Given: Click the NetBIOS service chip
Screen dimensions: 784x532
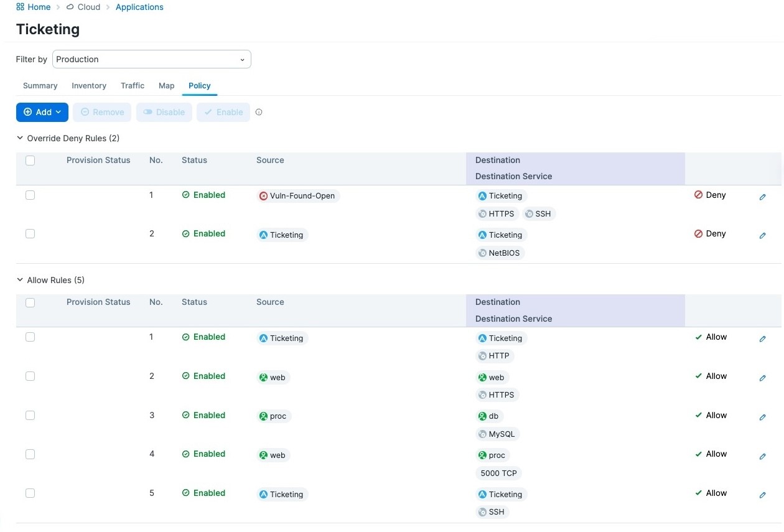Looking at the screenshot, I should point(500,253).
